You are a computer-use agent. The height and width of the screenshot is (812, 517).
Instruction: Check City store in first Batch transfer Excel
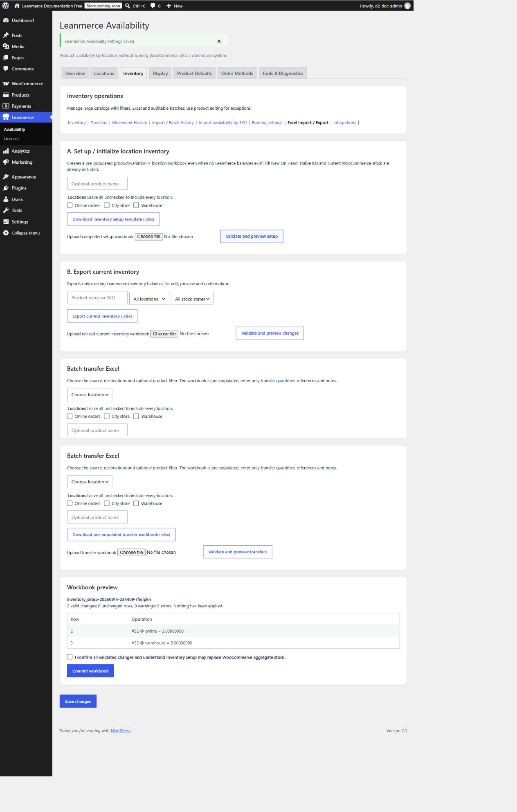pos(107,416)
